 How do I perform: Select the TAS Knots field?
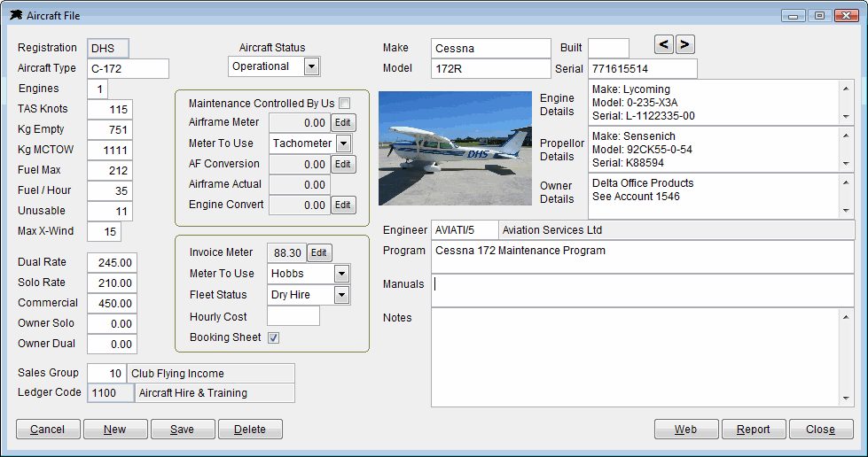pos(110,110)
